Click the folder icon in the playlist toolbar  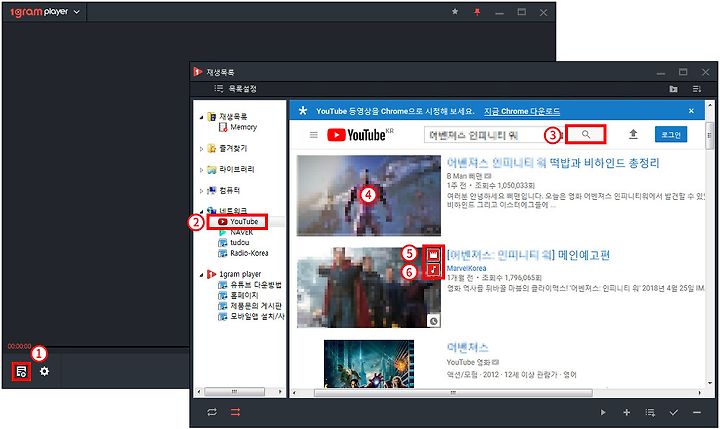[x=673, y=89]
